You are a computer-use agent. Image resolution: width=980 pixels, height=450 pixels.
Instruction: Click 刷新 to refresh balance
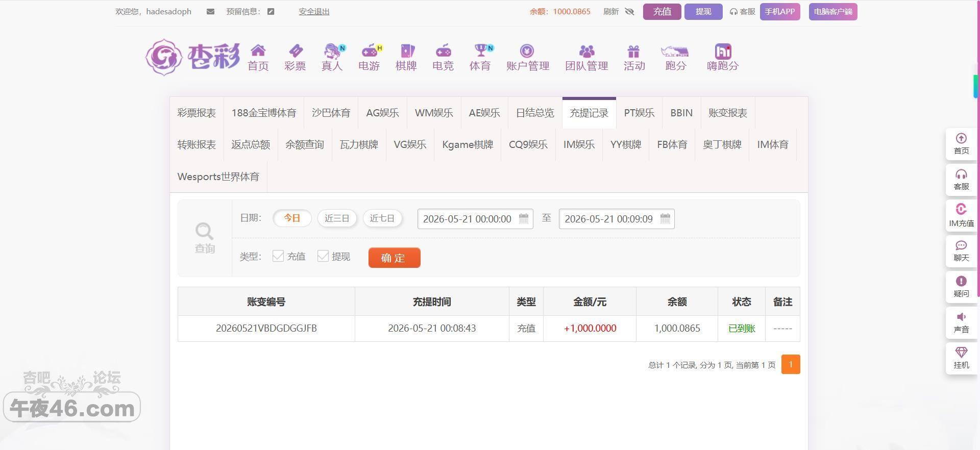[611, 12]
